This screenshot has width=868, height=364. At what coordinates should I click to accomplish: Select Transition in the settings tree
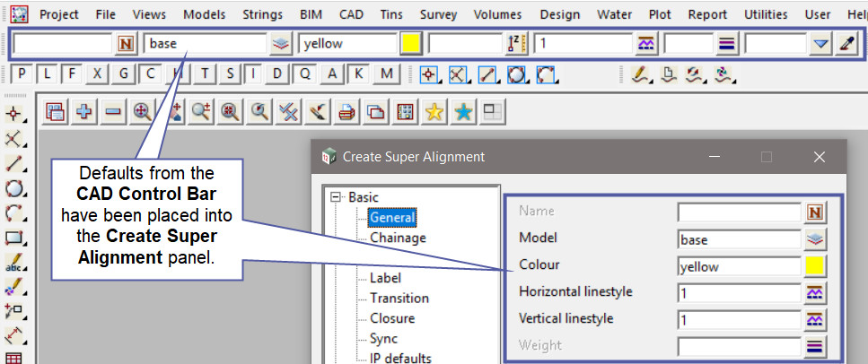pos(399,298)
